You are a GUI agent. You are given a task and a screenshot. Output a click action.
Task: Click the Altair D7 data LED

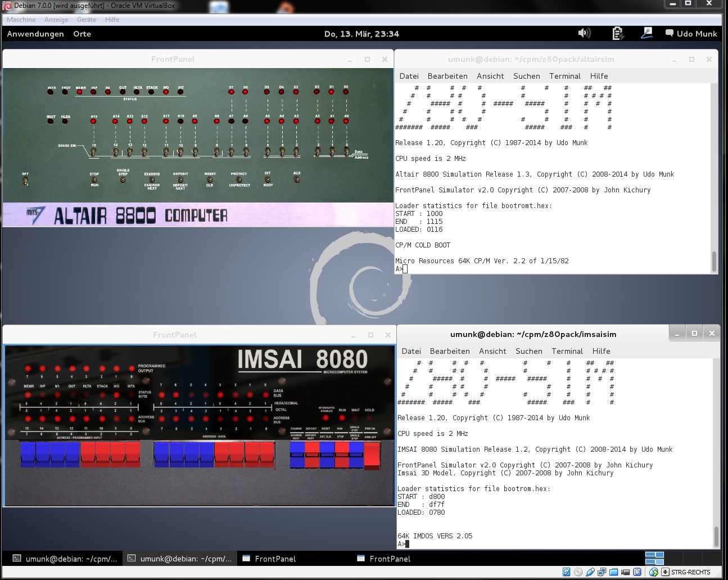[231, 92]
